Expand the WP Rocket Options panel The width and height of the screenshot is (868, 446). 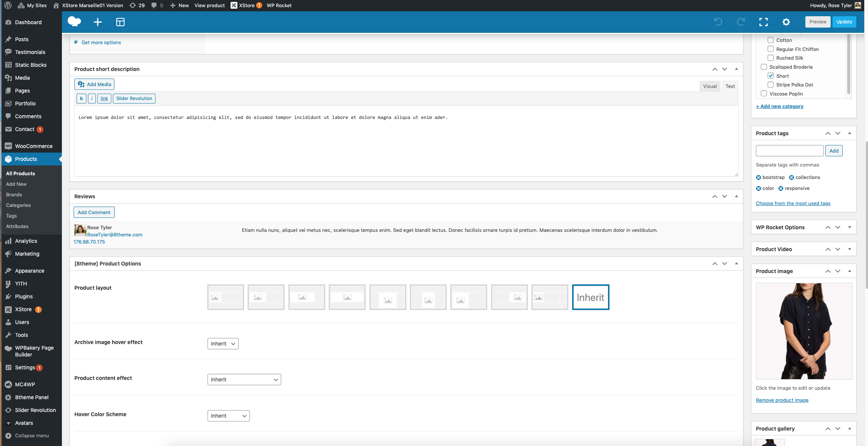click(x=850, y=227)
